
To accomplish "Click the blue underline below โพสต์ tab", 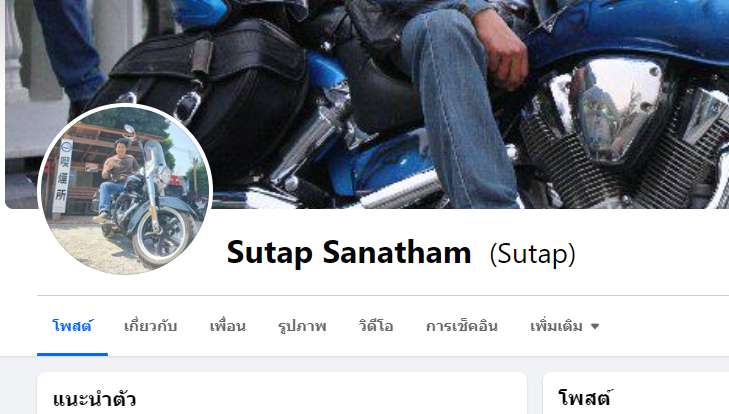I will (72, 354).
